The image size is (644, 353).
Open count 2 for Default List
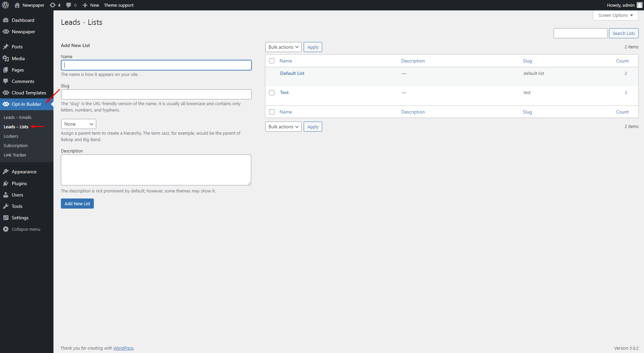click(x=626, y=73)
